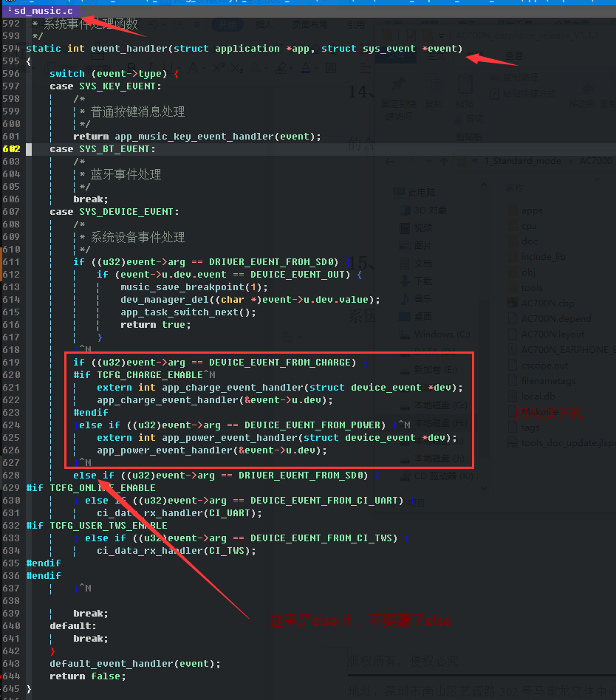The image size is (616, 700).
Task: Click the ci_data_rx_handler(CI_UART); code line
Action: coord(179,513)
